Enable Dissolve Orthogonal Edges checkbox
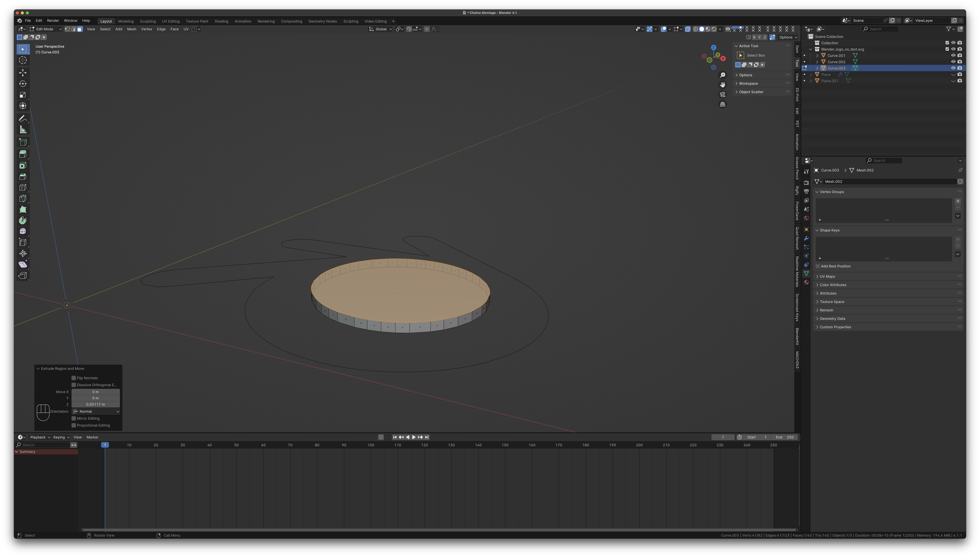The image size is (980, 557). 74,385
